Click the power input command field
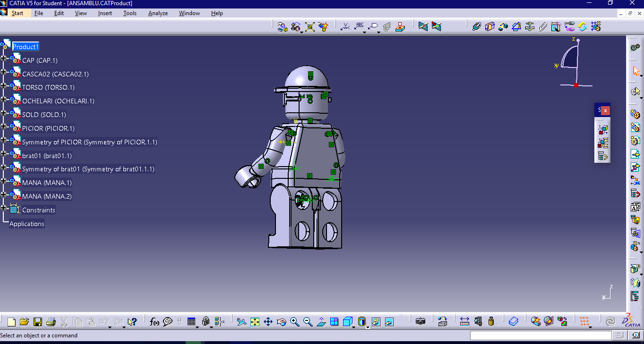This screenshot has width=644, height=344. tap(541, 336)
